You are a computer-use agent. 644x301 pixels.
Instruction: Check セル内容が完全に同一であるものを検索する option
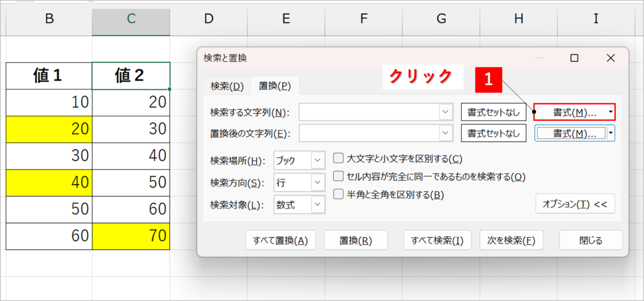[338, 177]
